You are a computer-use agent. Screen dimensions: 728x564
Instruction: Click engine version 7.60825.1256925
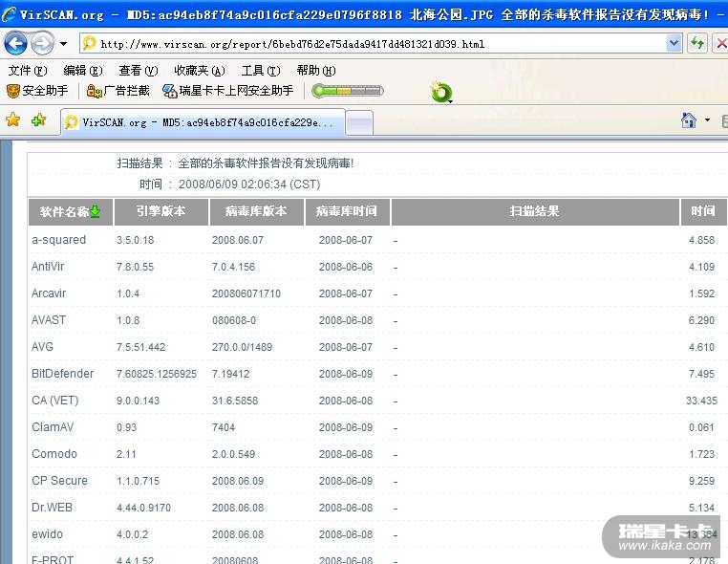click(157, 374)
